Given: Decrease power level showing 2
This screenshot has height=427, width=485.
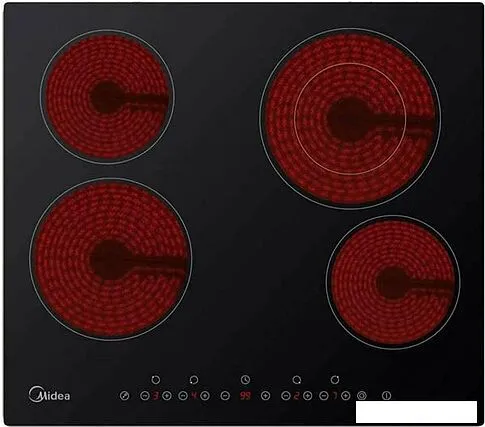Looking at the screenshot, I should click(285, 396).
